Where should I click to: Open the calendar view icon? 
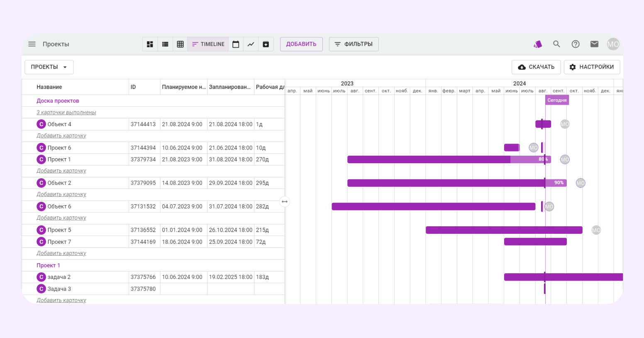(236, 44)
